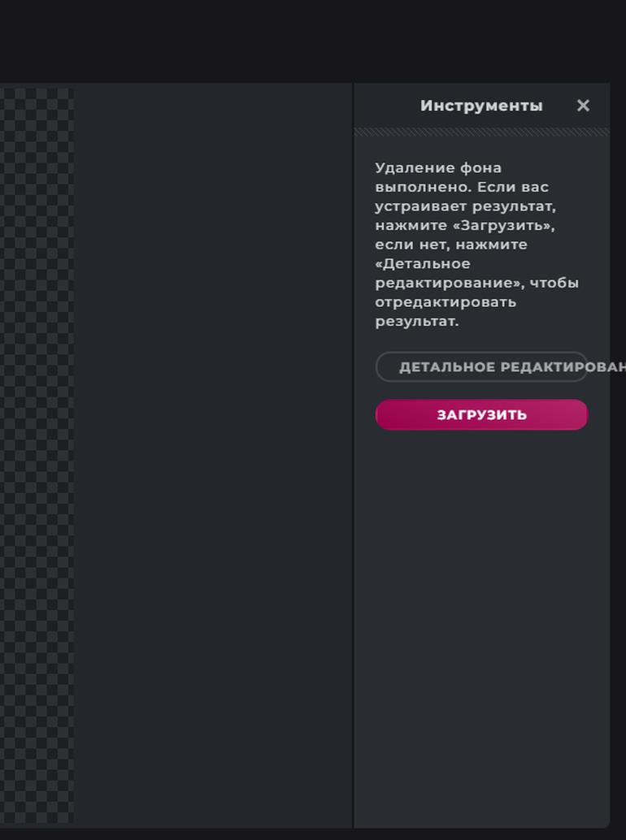Click the vertical divider between canvas and tools panel
The height and width of the screenshot is (840, 626).
coord(353,456)
